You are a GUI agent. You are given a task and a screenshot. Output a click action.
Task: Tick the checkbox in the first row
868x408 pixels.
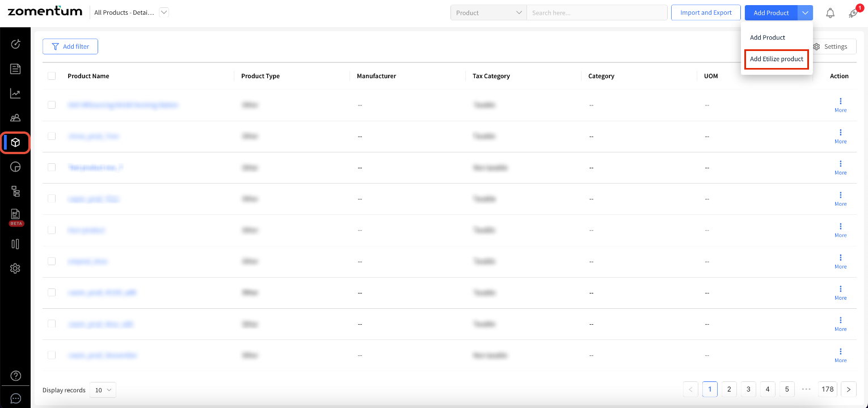click(52, 105)
